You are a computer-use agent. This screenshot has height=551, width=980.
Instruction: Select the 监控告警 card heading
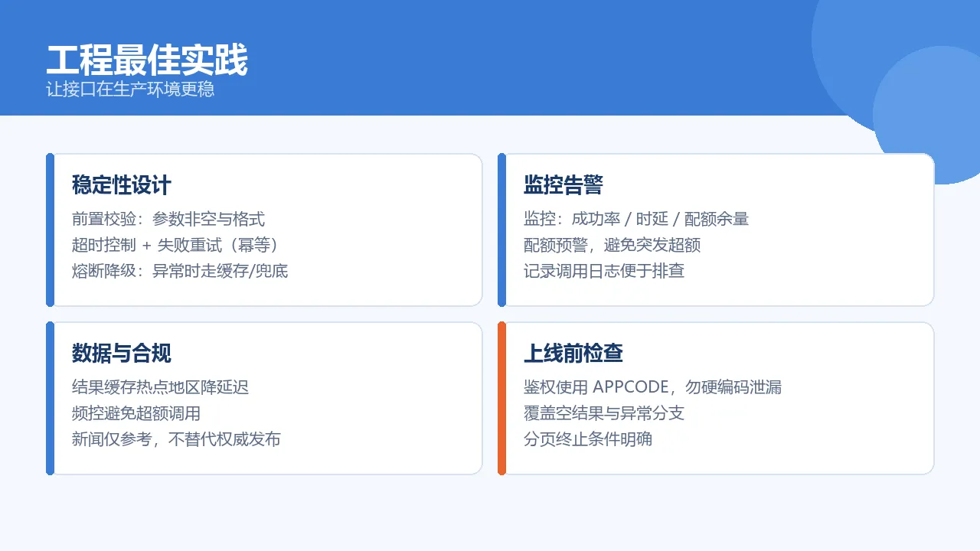[x=563, y=184]
